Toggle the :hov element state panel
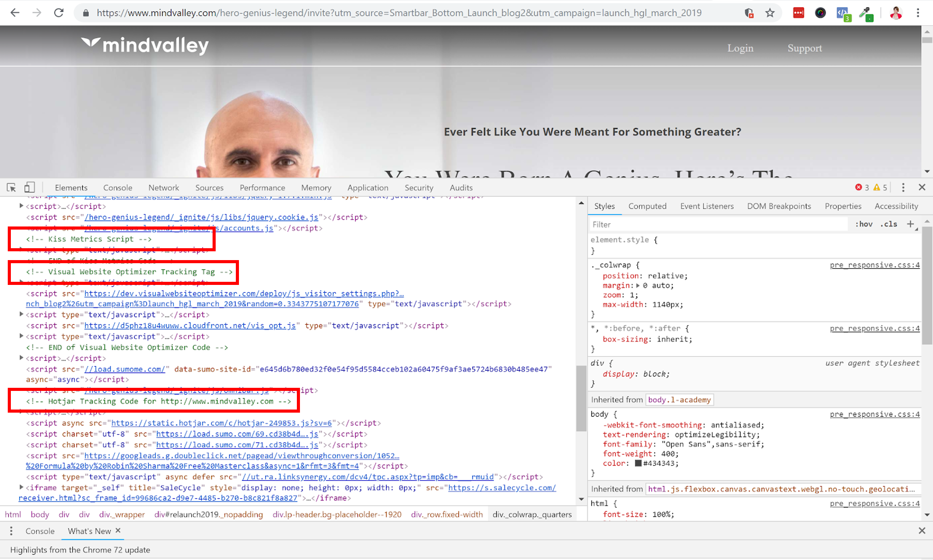 [864, 224]
